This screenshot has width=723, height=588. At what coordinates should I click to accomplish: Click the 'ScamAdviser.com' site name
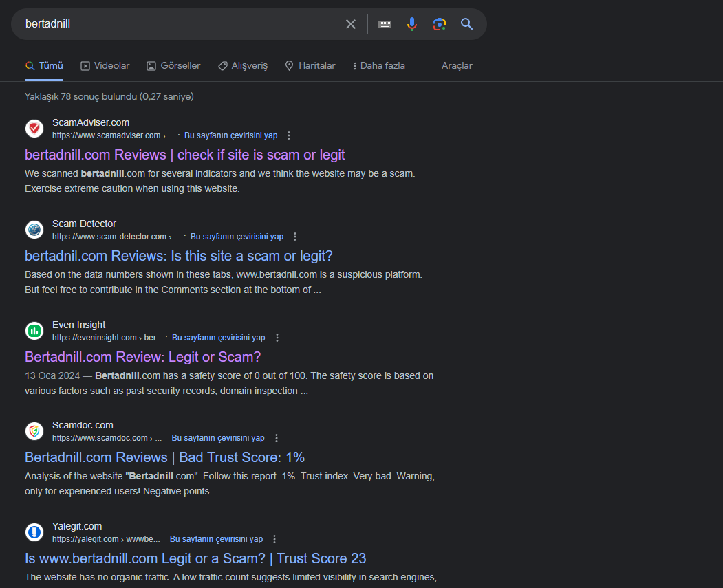pos(91,122)
